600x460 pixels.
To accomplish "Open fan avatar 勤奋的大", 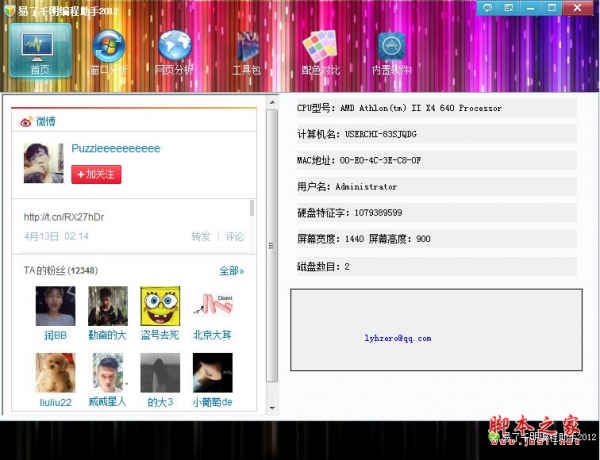I will [x=108, y=306].
